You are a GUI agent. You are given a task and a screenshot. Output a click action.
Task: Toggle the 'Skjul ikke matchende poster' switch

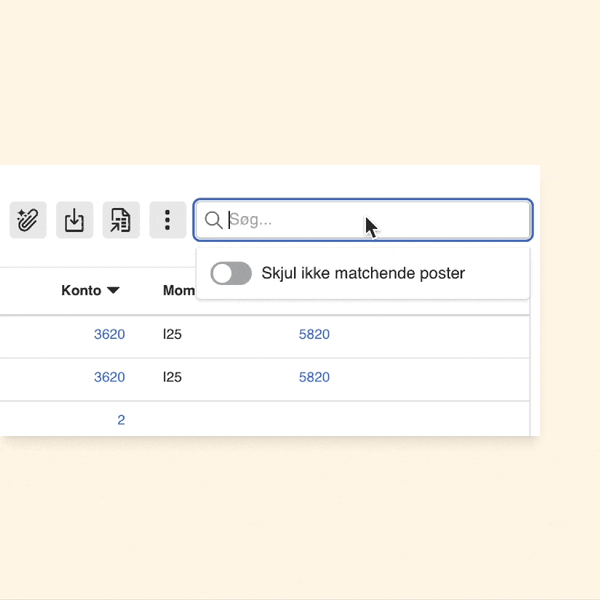click(231, 273)
